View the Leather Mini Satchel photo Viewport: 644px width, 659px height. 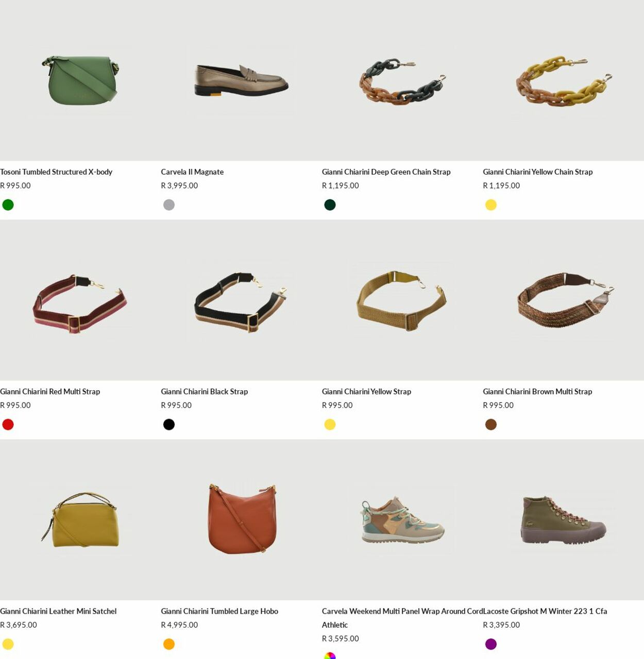(80, 520)
